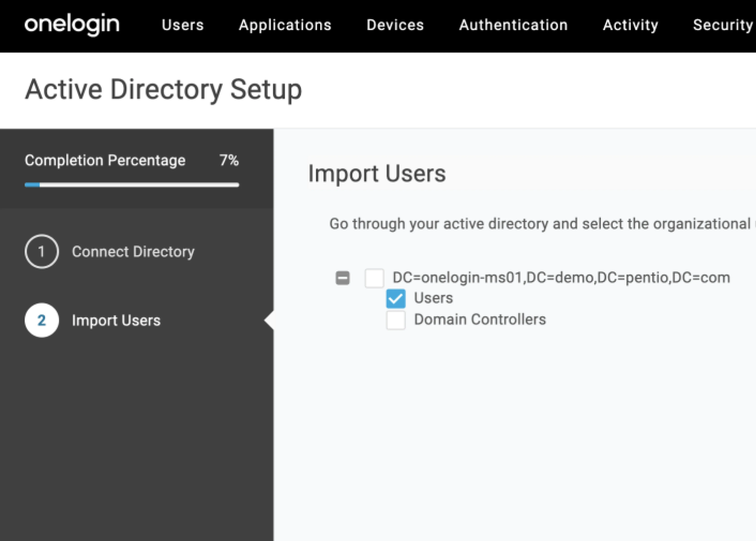Check the DC=onelogin-ms01 root checkbox

click(x=374, y=278)
